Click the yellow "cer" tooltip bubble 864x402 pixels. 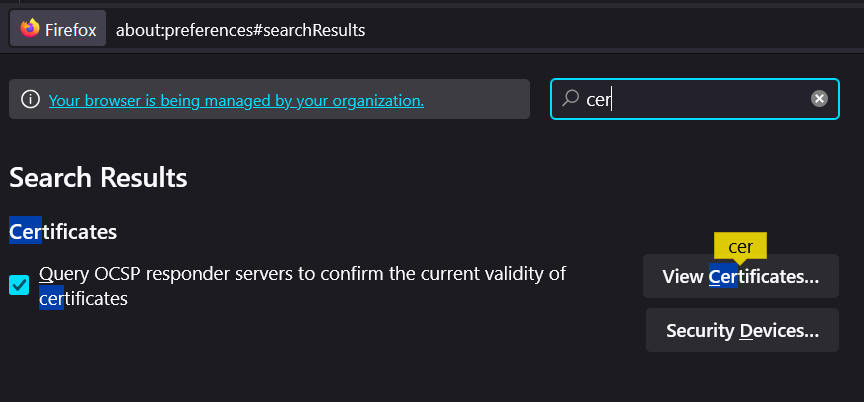pos(740,246)
